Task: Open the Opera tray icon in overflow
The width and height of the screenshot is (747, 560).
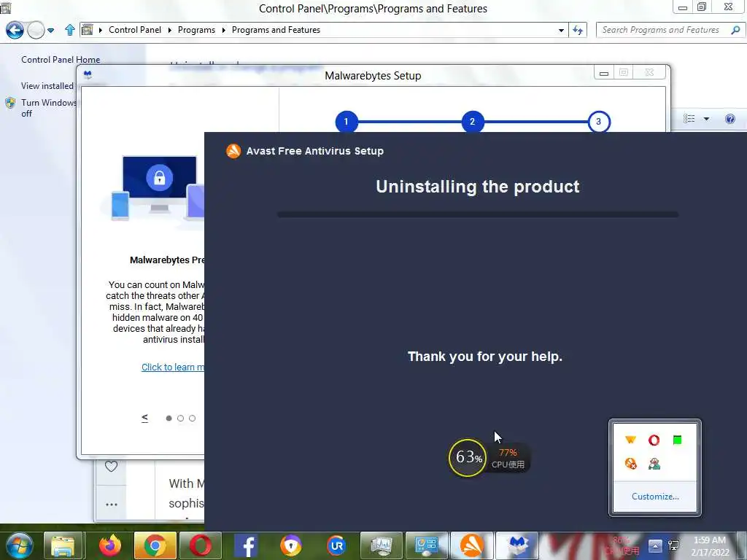Action: coord(654,440)
